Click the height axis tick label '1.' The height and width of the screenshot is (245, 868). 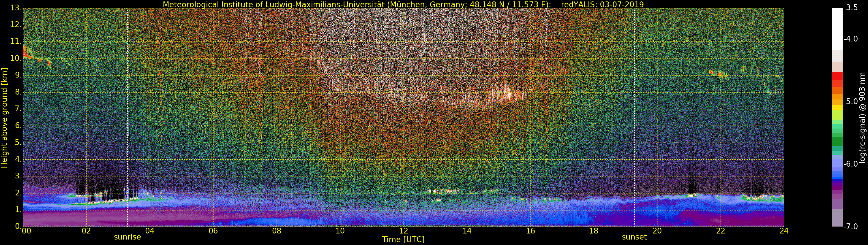[x=18, y=210]
